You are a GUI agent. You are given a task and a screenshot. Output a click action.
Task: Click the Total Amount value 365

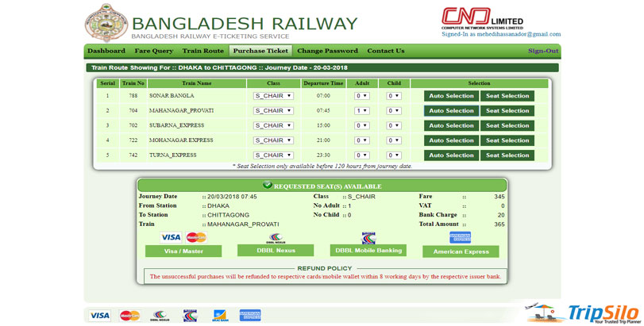click(x=499, y=224)
